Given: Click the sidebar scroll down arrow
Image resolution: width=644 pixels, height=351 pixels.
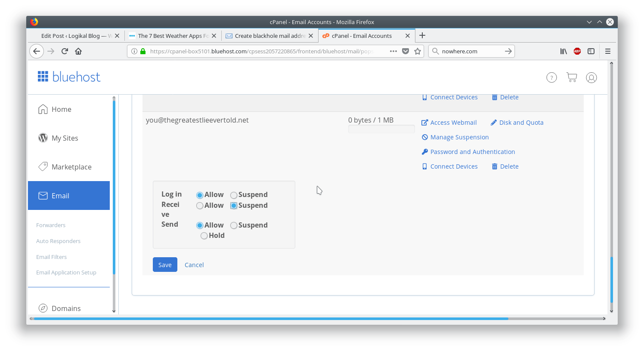Looking at the screenshot, I should [114, 311].
